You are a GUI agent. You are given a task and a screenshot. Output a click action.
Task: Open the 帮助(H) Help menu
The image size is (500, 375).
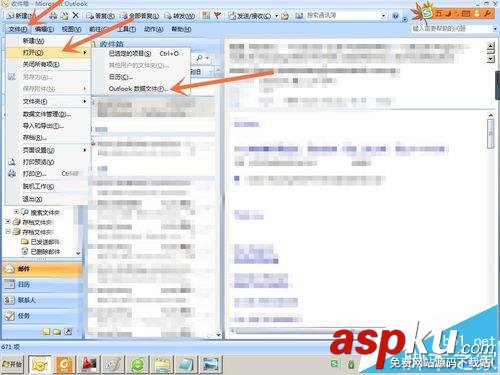[x=181, y=29]
